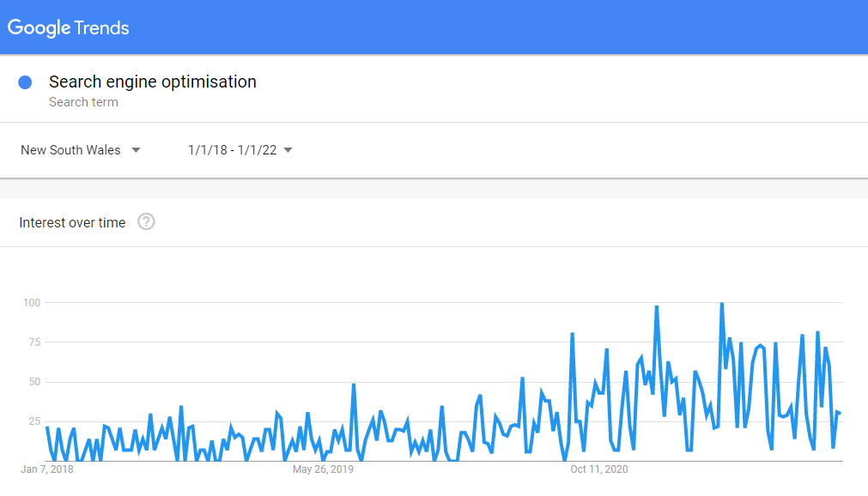This screenshot has height=496, width=868.
Task: Click the 25 y-axis label
Action: pyautogui.click(x=34, y=421)
